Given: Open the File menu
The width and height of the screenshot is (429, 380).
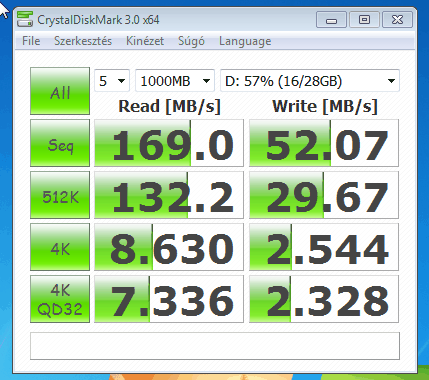Looking at the screenshot, I should coord(31,41).
